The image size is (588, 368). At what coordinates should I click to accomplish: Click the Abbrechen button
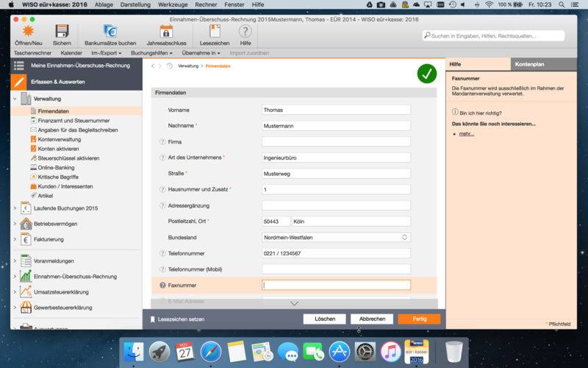[x=372, y=319]
